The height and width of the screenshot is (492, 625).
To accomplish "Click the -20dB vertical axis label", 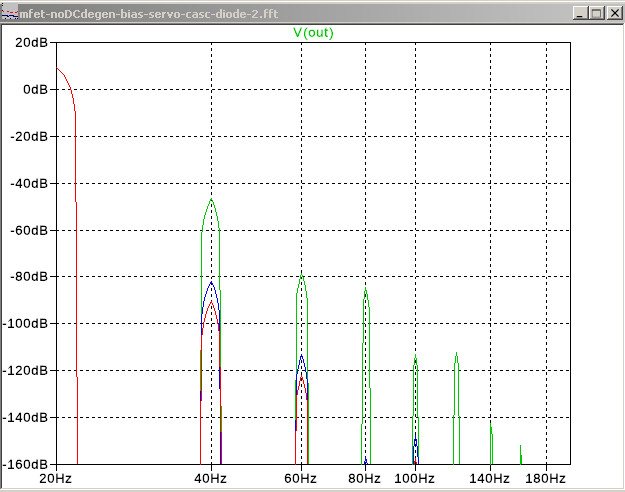I will click(29, 136).
